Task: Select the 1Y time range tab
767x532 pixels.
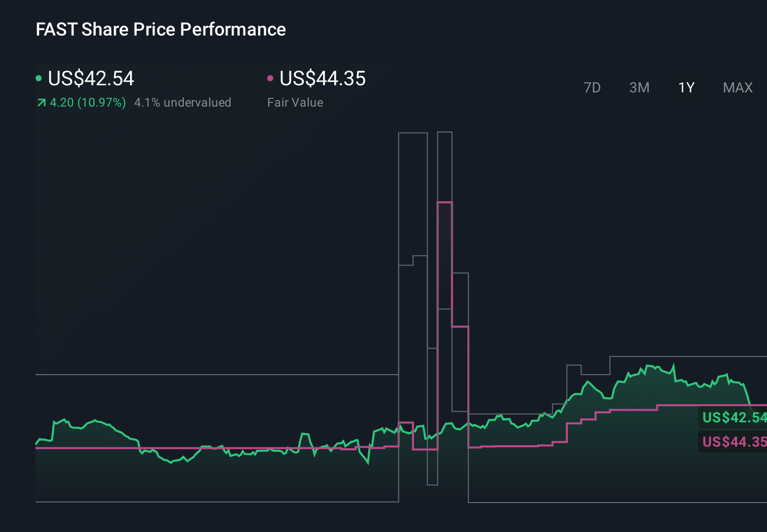Action: point(686,87)
